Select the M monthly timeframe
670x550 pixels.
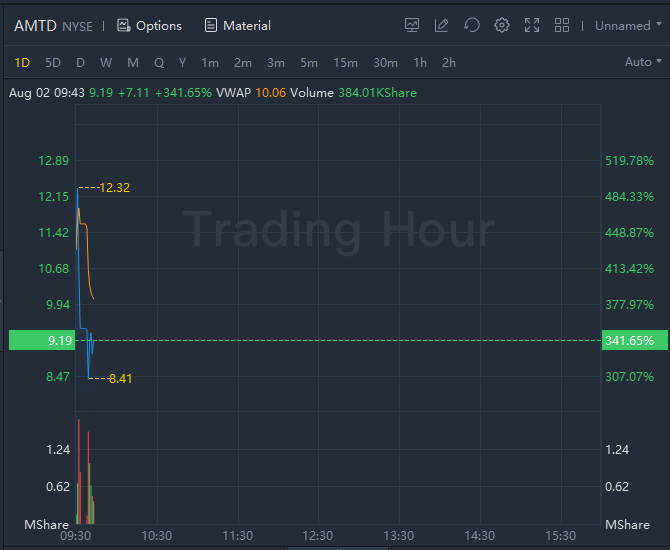[133, 63]
